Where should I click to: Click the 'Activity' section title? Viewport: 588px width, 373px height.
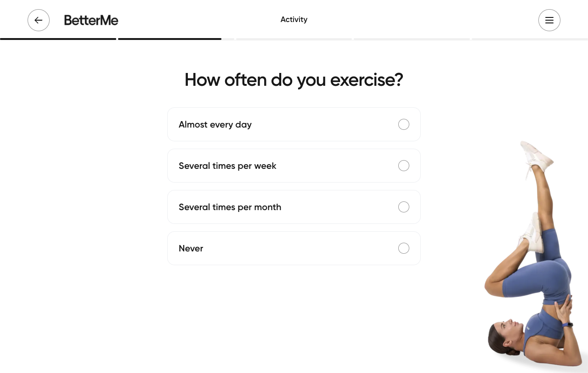pyautogui.click(x=294, y=19)
